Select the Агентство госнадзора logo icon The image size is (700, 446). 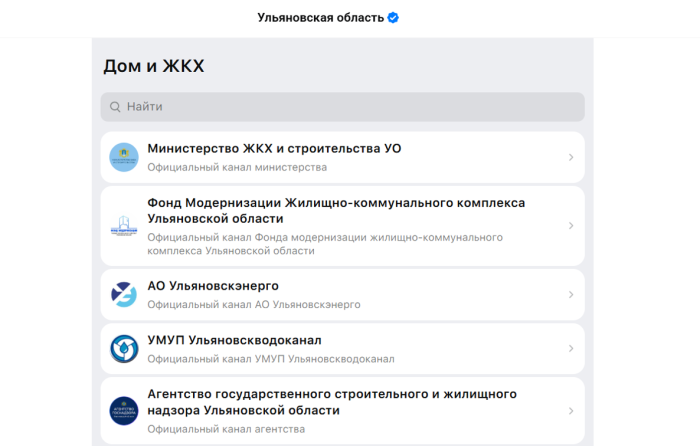pyautogui.click(x=124, y=411)
